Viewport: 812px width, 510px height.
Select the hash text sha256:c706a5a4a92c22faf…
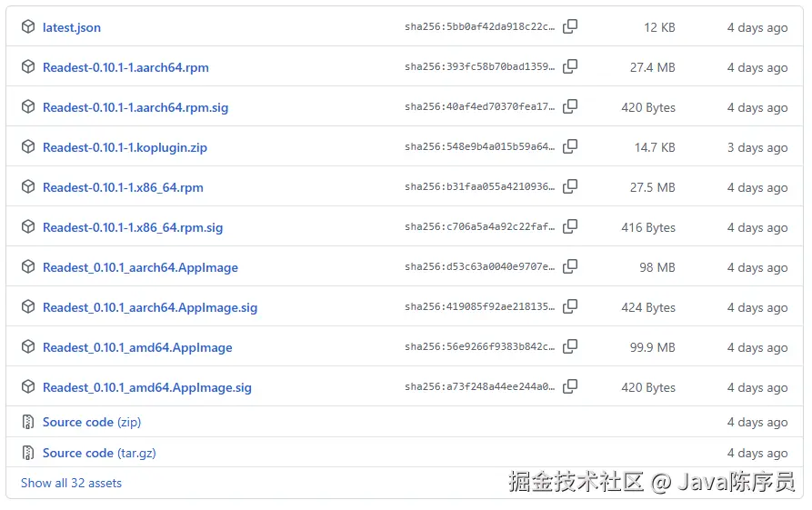[x=479, y=226]
